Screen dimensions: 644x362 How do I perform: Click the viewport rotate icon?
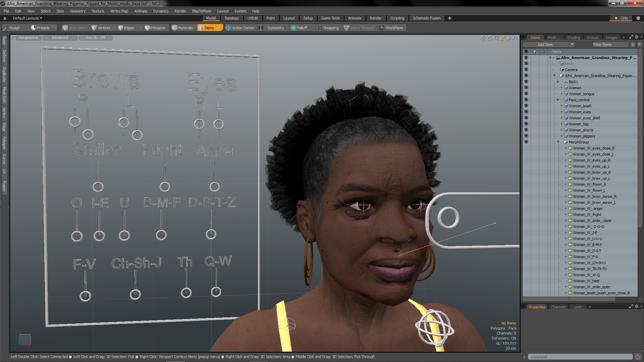coord(490,38)
